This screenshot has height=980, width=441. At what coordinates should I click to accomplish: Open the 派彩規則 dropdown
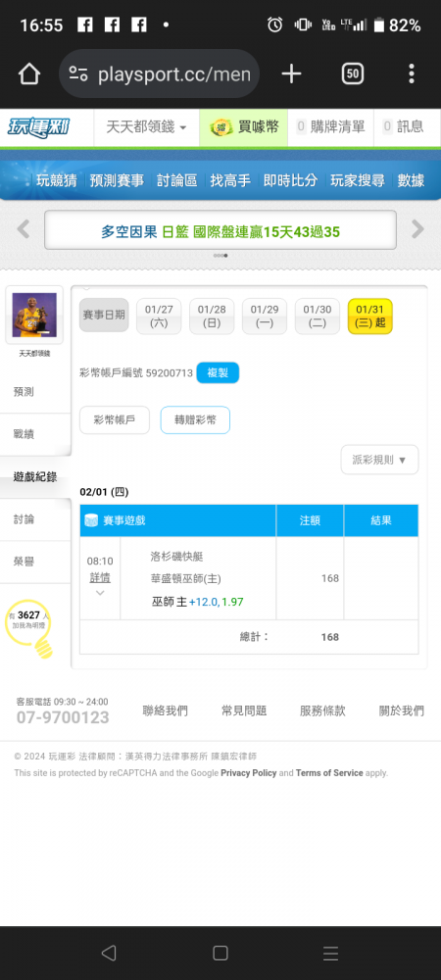[x=380, y=460]
